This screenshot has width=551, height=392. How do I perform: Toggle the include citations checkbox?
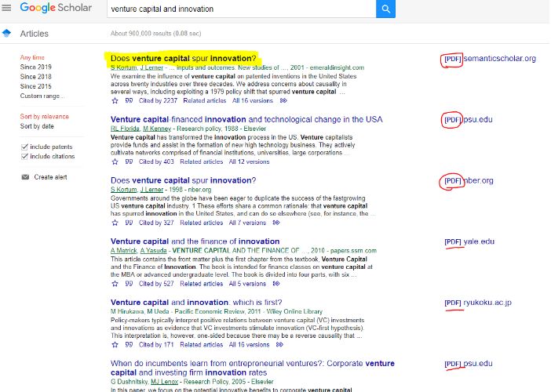24,156
